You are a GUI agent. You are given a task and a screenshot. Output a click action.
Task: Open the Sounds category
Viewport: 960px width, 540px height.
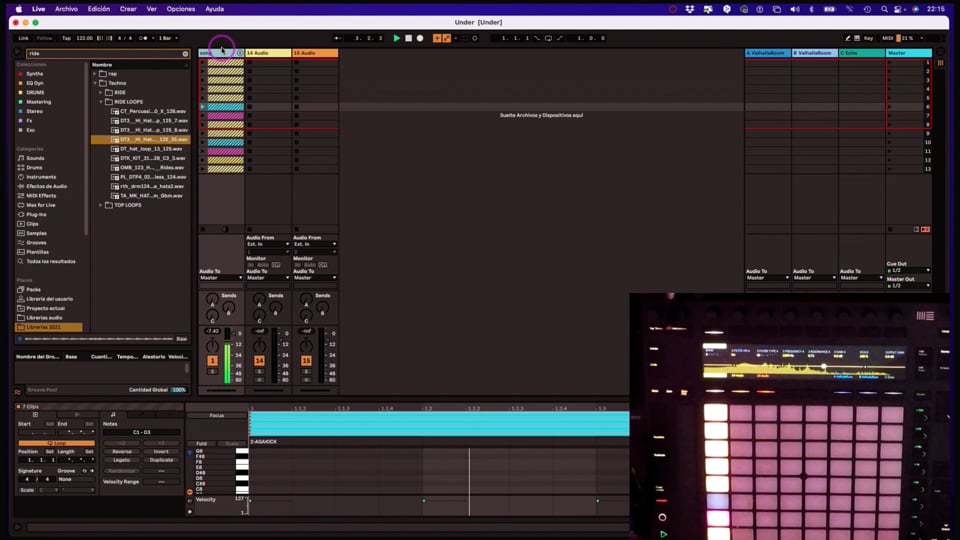(35, 158)
